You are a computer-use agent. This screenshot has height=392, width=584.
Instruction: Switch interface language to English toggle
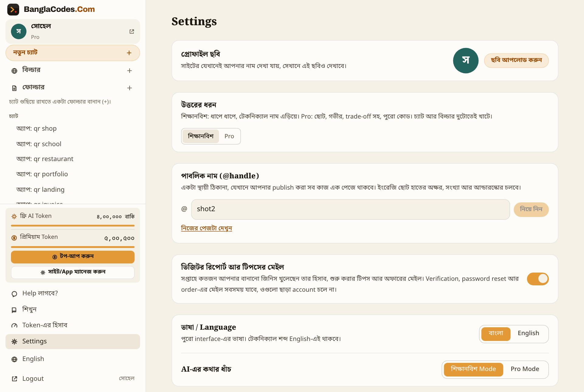[529, 333]
